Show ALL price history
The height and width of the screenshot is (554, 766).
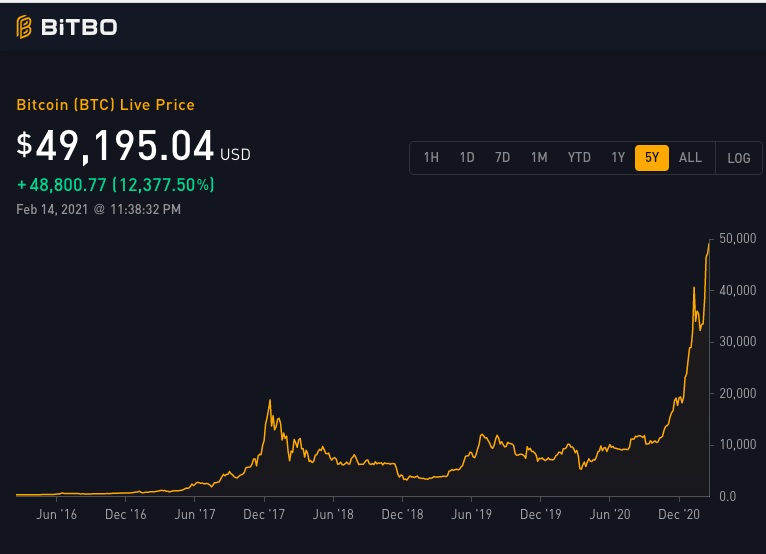tap(690, 158)
